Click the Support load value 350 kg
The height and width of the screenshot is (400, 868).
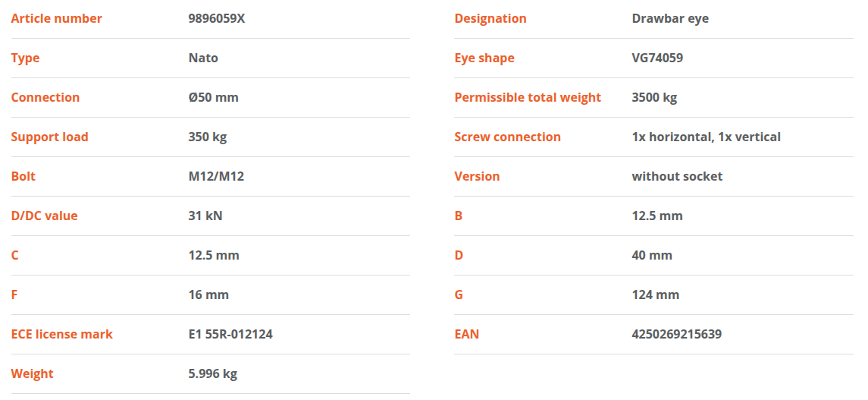pos(208,137)
